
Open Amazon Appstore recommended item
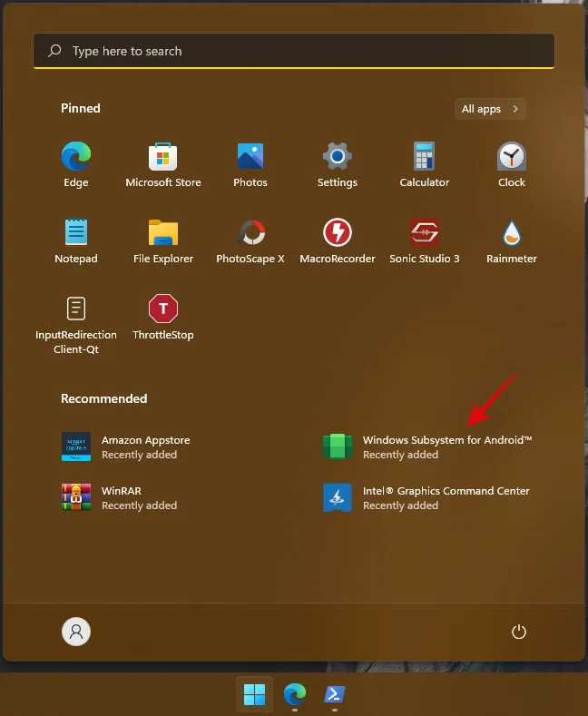(126, 446)
